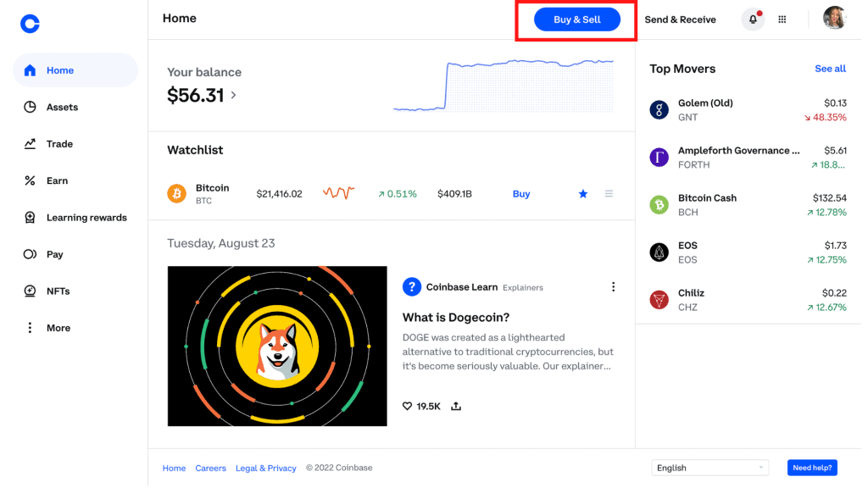Click the footer Home link

pyautogui.click(x=174, y=468)
